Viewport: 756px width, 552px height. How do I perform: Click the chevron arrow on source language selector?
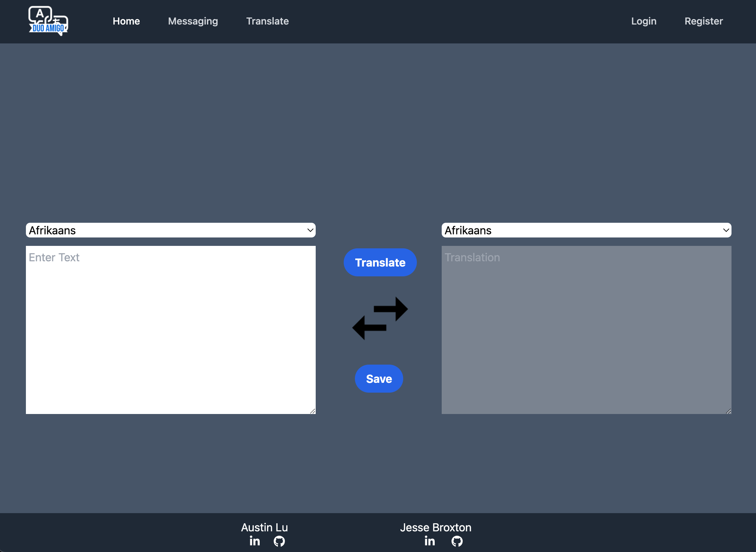pyautogui.click(x=310, y=230)
